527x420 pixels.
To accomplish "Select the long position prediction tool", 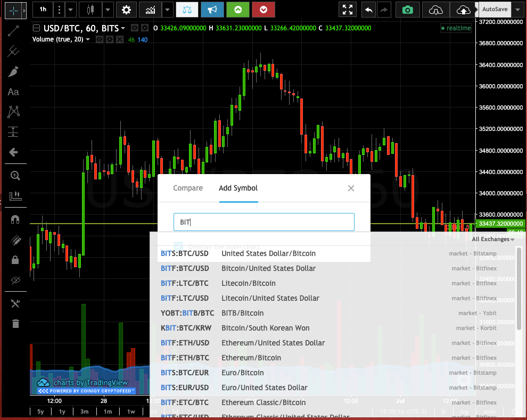I will click(x=13, y=131).
